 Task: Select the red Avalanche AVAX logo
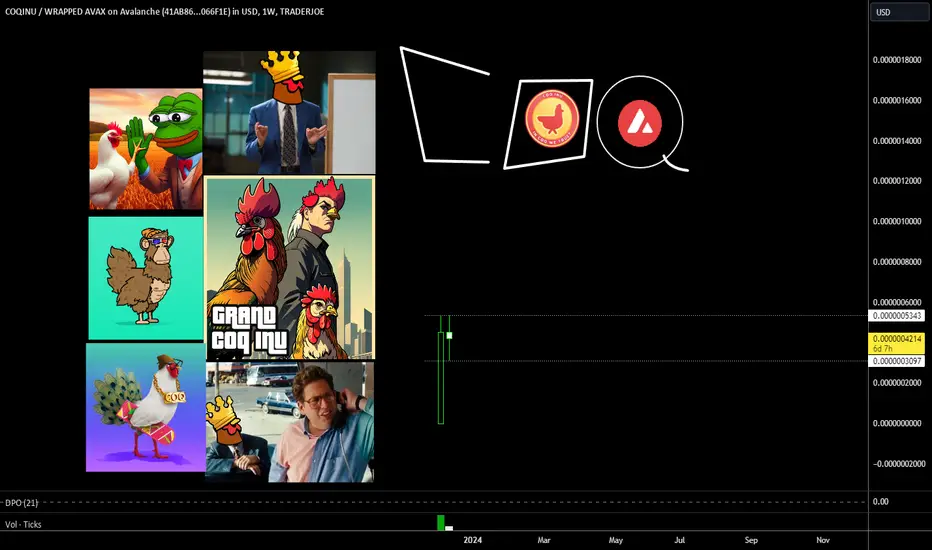pyautogui.click(x=640, y=123)
